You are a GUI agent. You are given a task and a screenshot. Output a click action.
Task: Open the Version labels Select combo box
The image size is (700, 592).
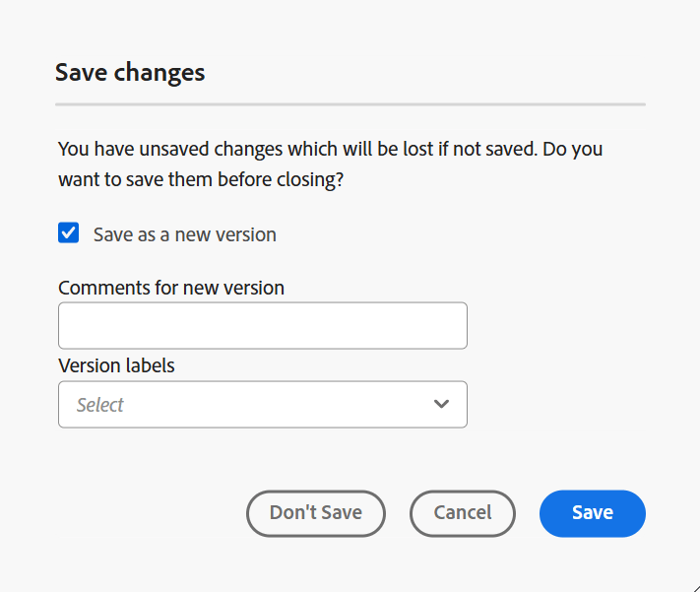coord(262,404)
